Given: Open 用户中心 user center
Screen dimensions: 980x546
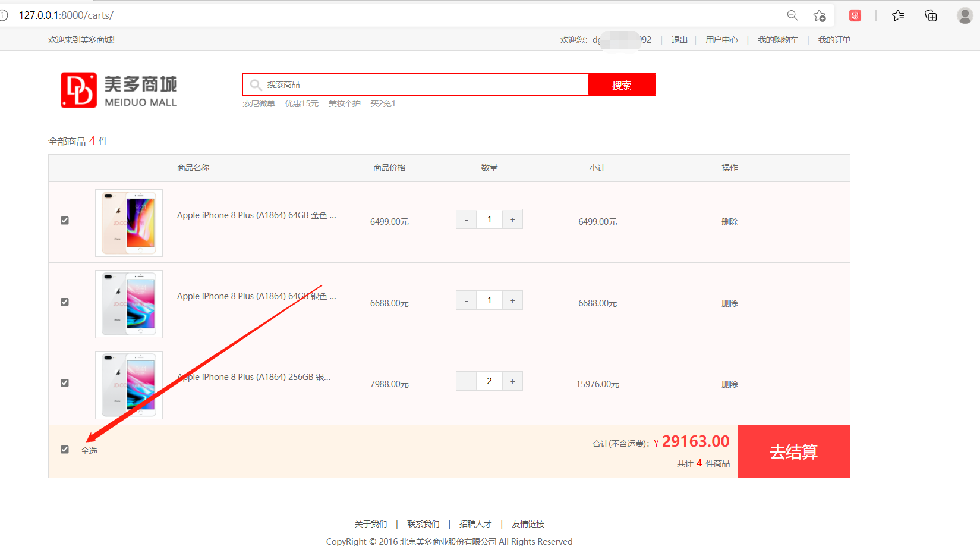Looking at the screenshot, I should pyautogui.click(x=721, y=40).
